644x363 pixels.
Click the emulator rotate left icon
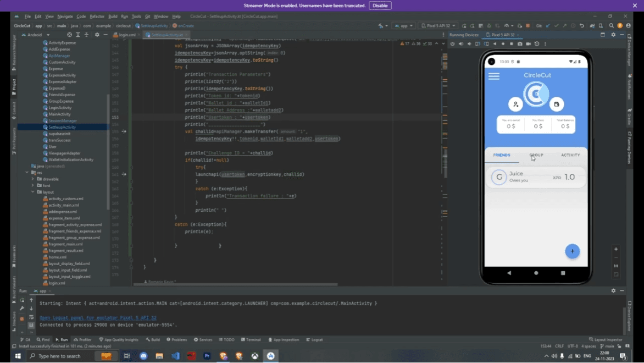click(478, 44)
